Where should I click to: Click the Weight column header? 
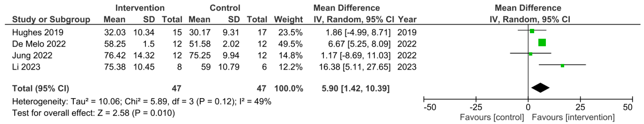288,19
